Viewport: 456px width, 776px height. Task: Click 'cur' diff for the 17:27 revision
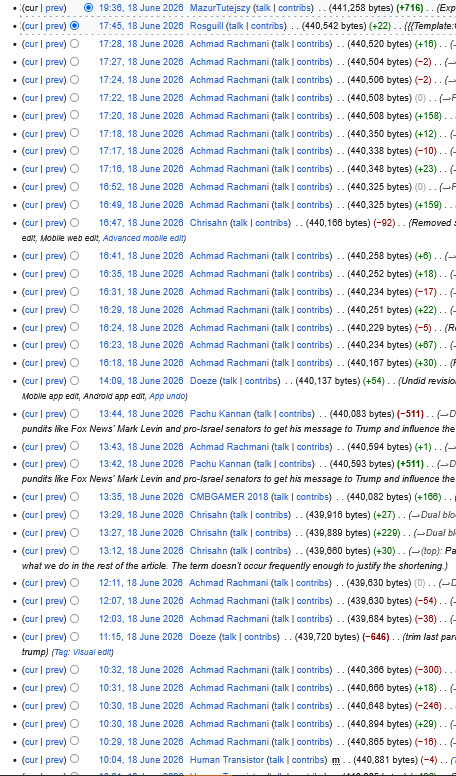[x=31, y=62]
